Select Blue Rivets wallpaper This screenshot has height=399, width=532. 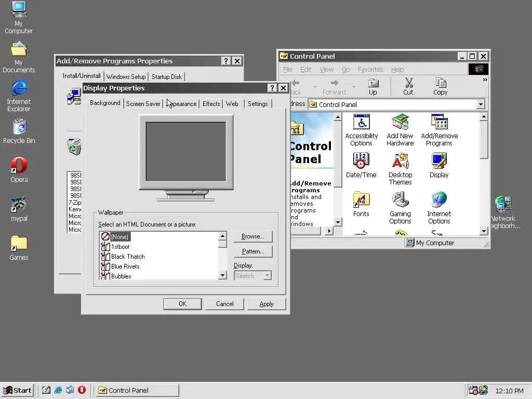(120, 267)
